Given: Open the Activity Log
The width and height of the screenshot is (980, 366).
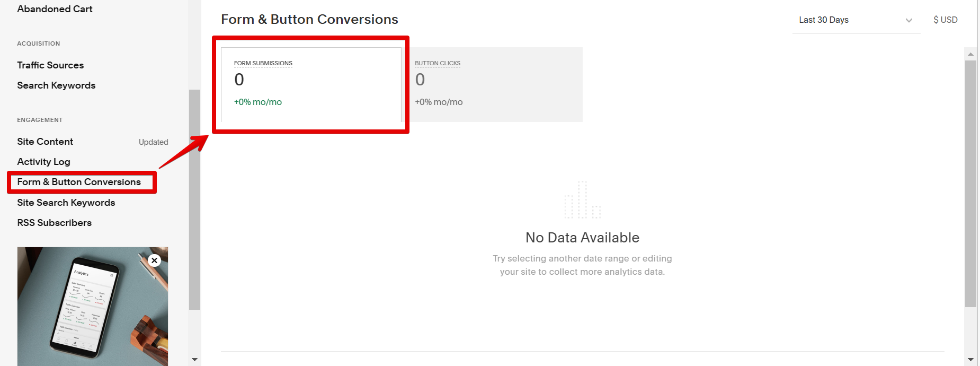Looking at the screenshot, I should pyautogui.click(x=43, y=162).
